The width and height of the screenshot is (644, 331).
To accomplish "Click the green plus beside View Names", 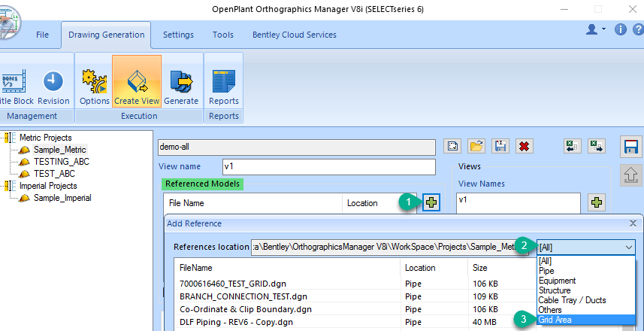I will coord(597,202).
